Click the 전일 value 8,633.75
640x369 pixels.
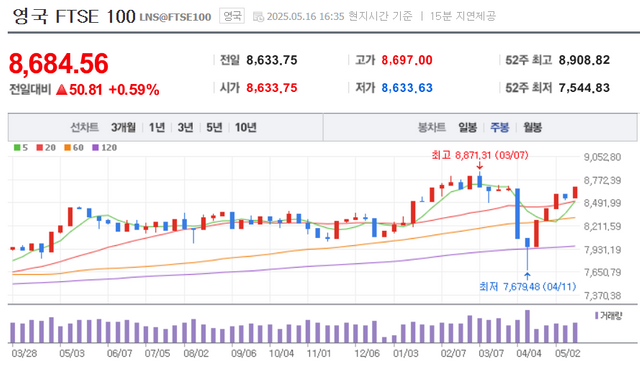(272, 60)
